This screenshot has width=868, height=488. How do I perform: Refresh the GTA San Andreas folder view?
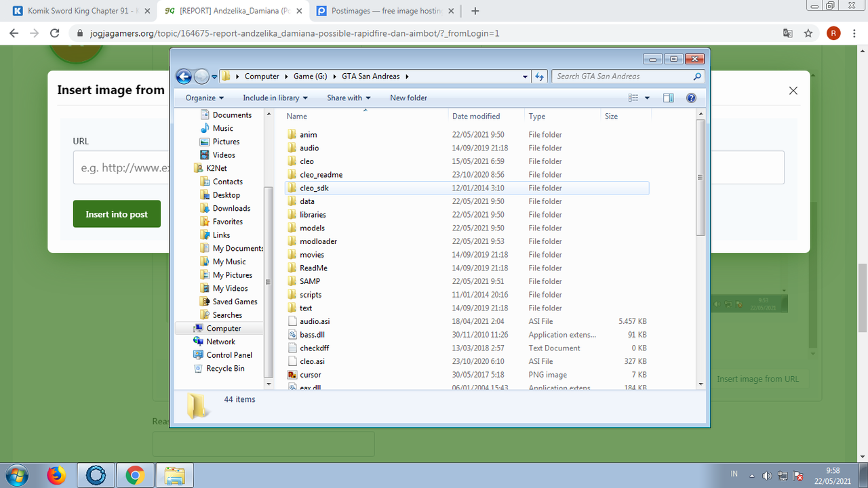[x=540, y=77]
